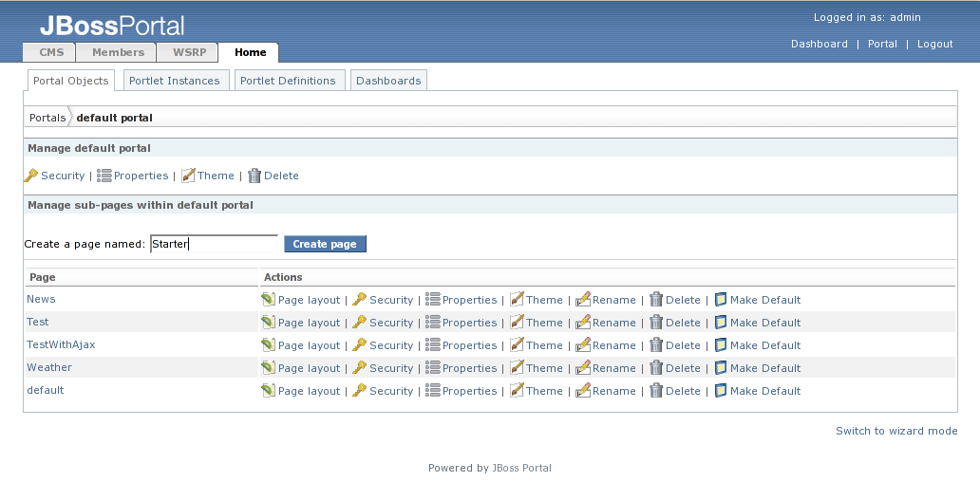The height and width of the screenshot is (482, 980).
Task: Click the Properties list icon in Weather row
Action: click(432, 368)
